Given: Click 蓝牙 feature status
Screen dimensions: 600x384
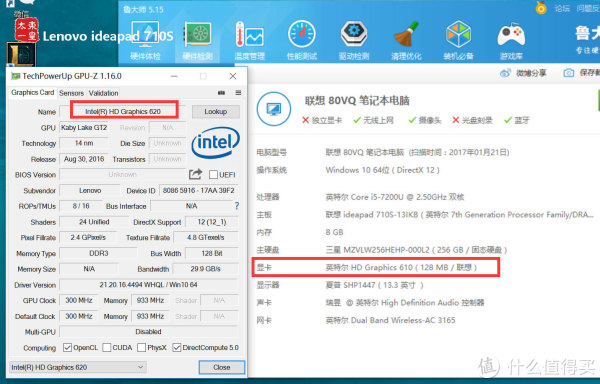Looking at the screenshot, I should [517, 120].
